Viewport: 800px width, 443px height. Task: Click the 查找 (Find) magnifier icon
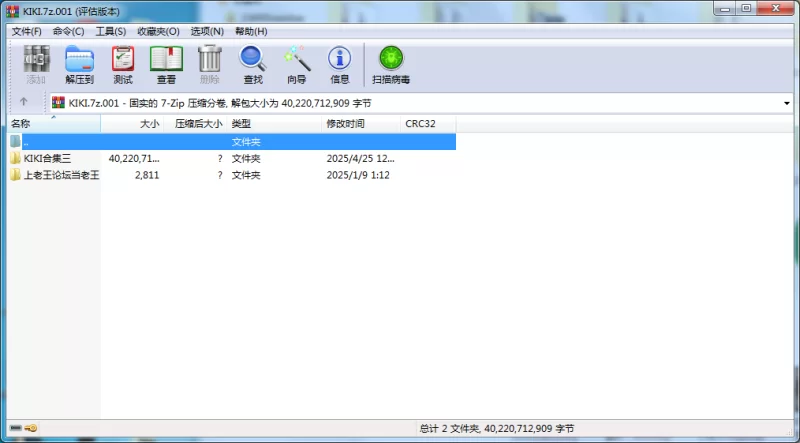[x=253, y=59]
